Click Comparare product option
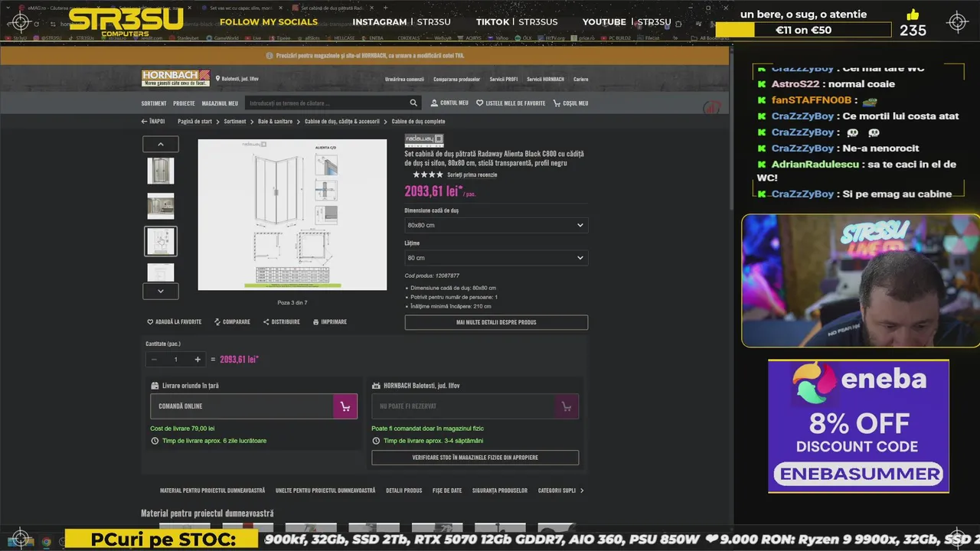 click(232, 322)
